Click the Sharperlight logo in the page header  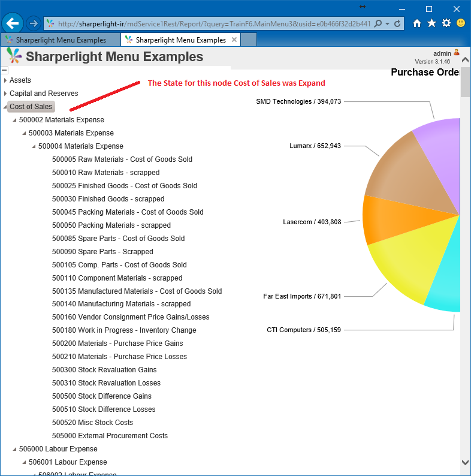pyautogui.click(x=14, y=56)
